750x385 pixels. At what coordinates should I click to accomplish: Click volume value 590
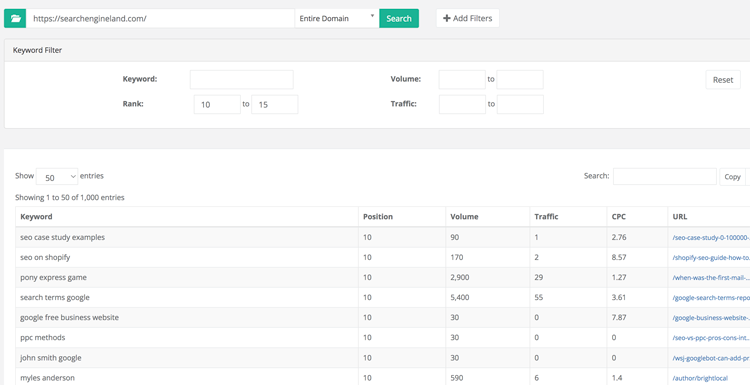tap(457, 378)
